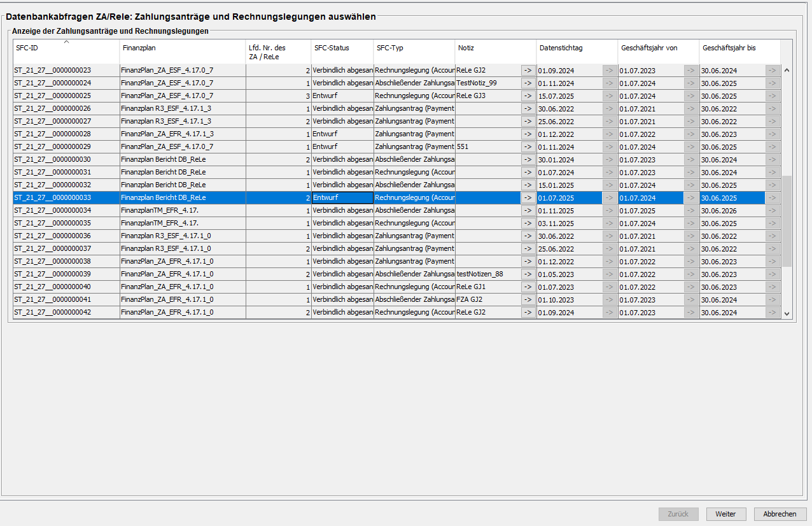This screenshot has height=526, width=812.
Task: Click the SFC-Typ column header
Action: coord(414,48)
